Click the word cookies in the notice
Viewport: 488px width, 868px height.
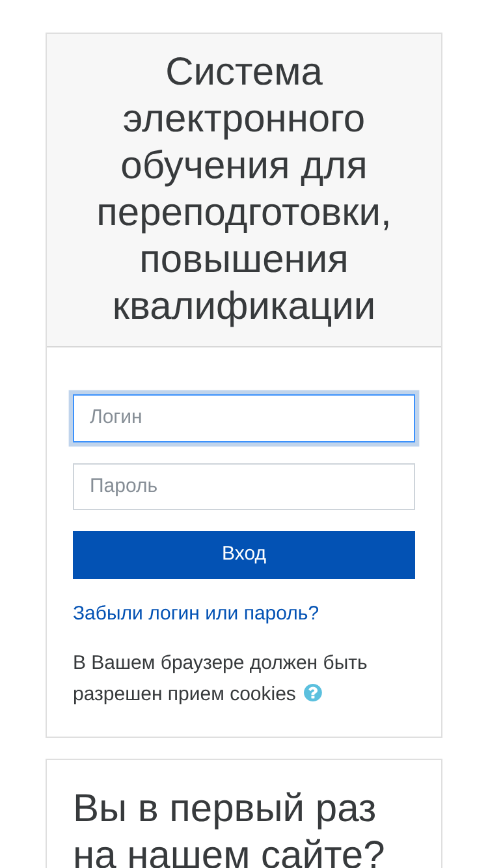click(263, 694)
